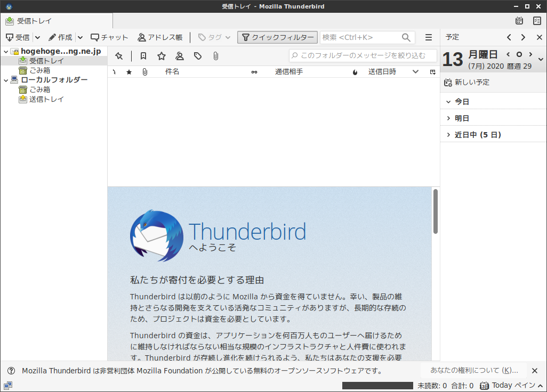
Task: Toggle the attachment filter paperclip icon
Action: click(x=216, y=56)
